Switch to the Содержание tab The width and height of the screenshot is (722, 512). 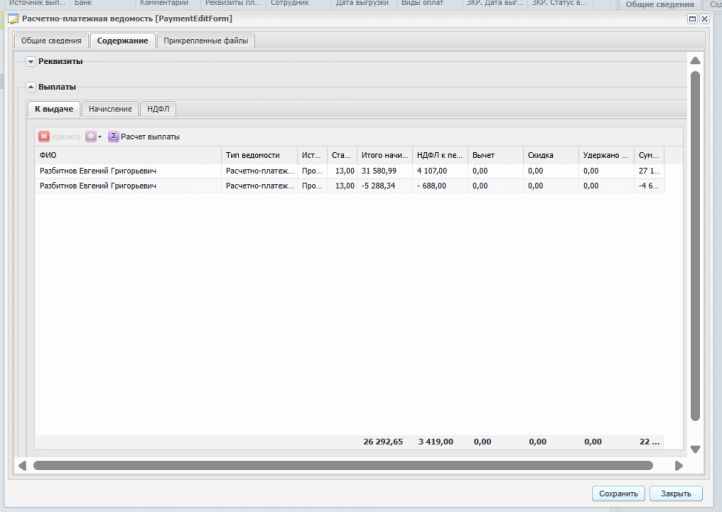122,41
